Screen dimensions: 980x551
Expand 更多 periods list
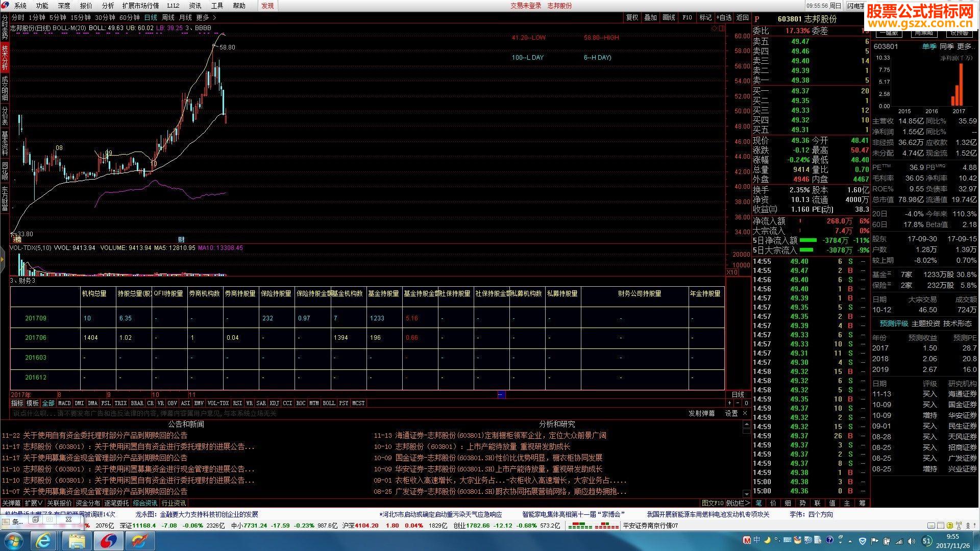click(206, 17)
